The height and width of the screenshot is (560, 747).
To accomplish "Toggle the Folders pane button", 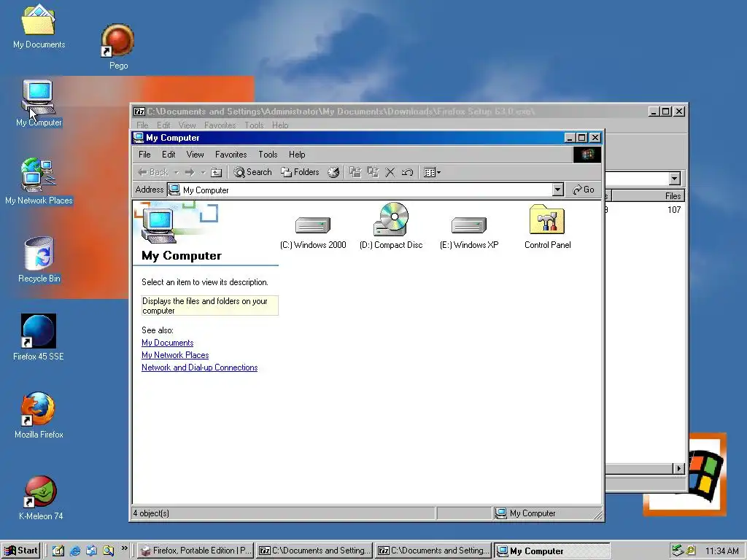I will pyautogui.click(x=300, y=172).
